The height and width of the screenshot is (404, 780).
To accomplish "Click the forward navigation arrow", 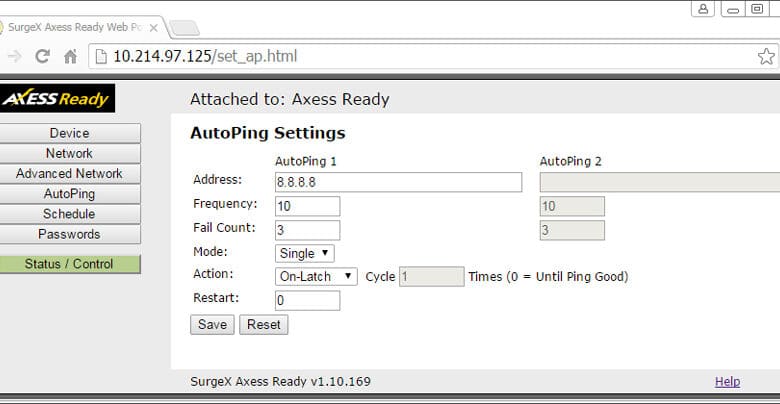I will pos(15,56).
